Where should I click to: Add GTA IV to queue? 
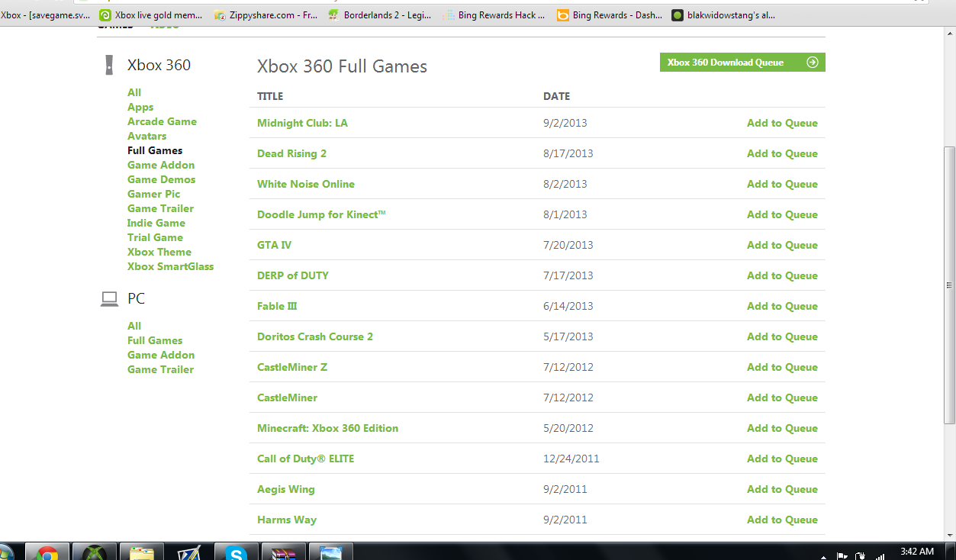782,245
